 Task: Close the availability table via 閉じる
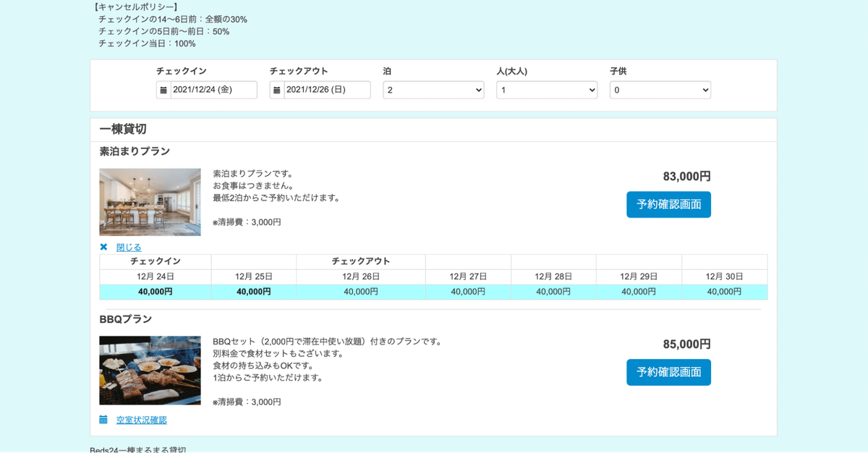click(x=129, y=247)
